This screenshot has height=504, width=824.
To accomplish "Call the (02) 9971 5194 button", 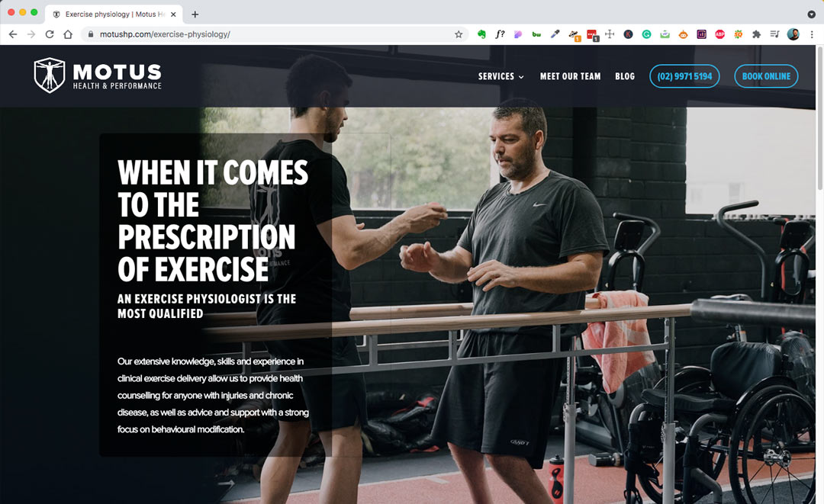I will coord(684,76).
